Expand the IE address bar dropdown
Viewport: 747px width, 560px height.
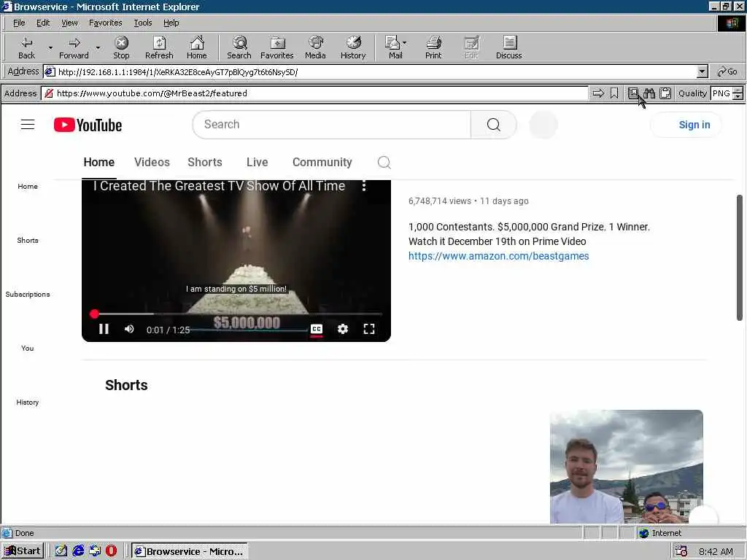702,72
